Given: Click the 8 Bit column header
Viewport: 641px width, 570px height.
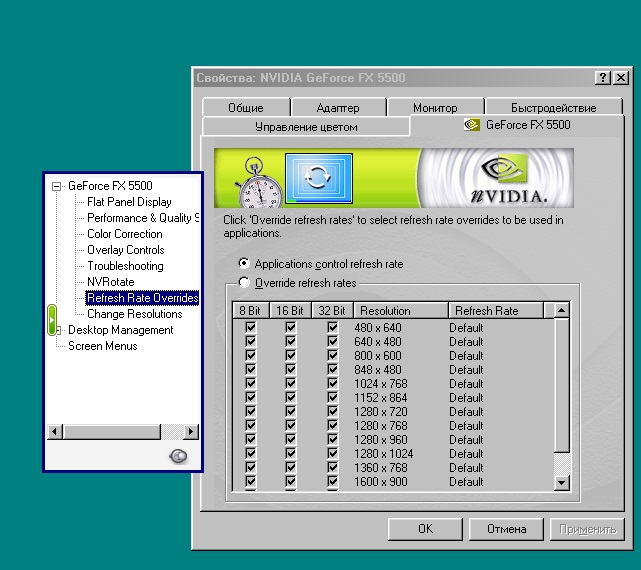Looking at the screenshot, I should [251, 310].
